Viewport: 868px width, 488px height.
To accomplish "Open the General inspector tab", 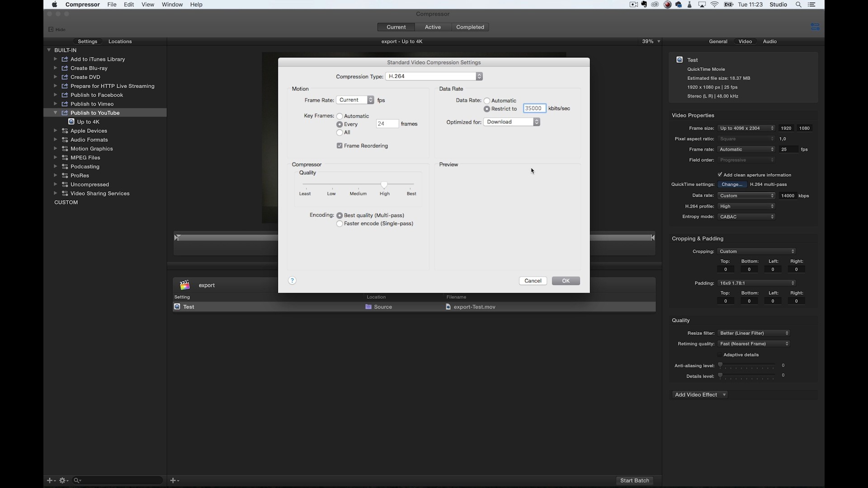I will click(x=718, y=41).
